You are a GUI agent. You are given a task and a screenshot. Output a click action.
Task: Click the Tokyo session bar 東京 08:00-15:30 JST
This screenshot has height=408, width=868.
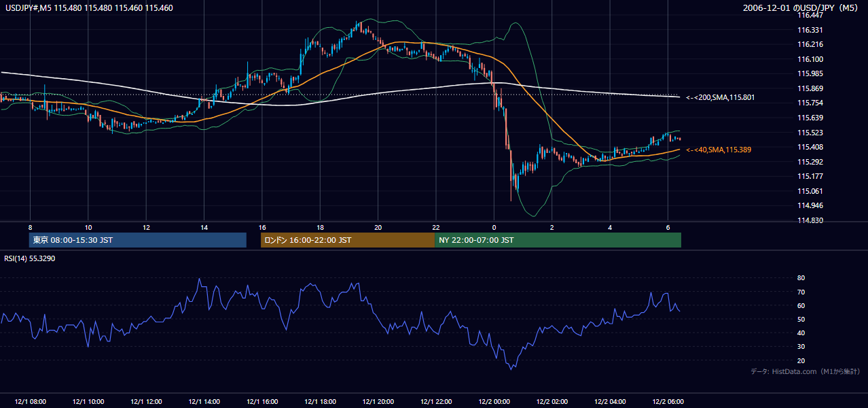(x=138, y=240)
